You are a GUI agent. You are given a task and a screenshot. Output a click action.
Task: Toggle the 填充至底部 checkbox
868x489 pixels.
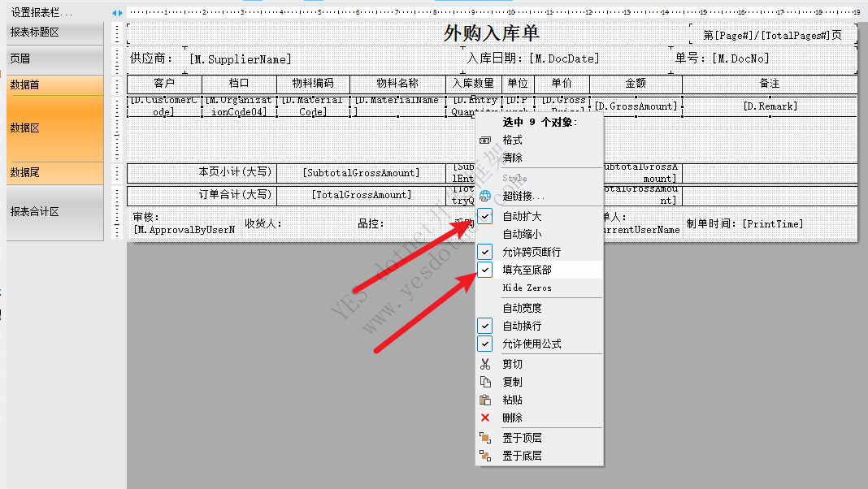[x=485, y=270]
